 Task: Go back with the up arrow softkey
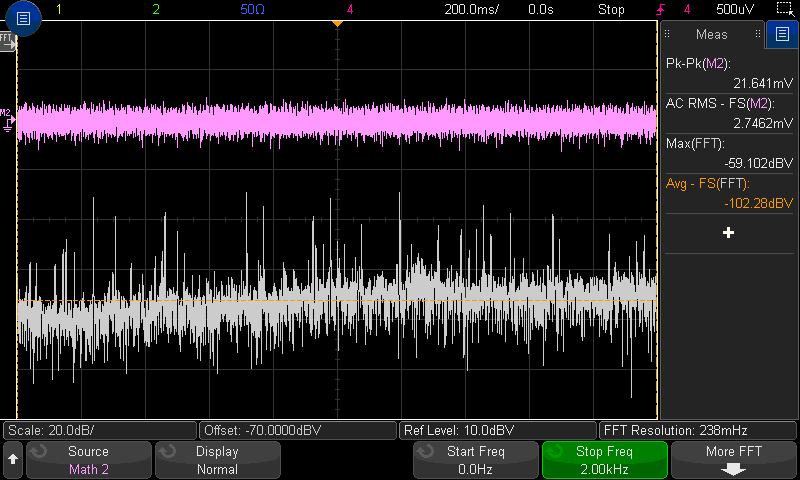pos(13,460)
